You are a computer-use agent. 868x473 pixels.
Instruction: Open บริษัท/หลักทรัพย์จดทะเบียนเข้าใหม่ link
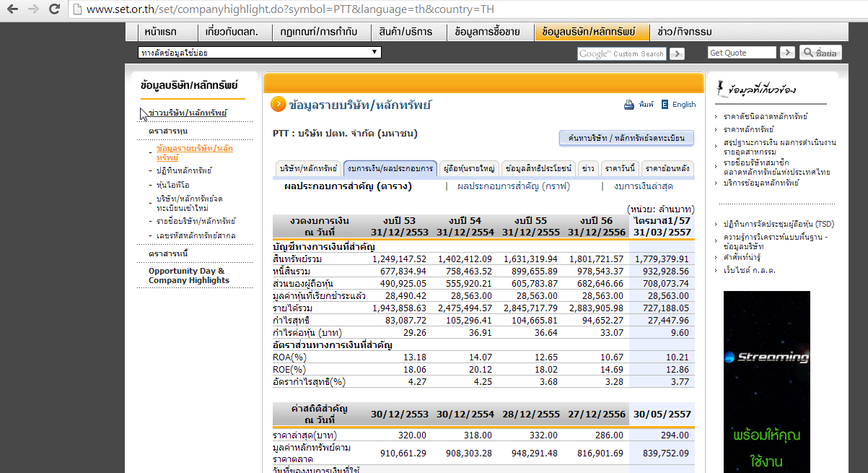pyautogui.click(x=190, y=203)
